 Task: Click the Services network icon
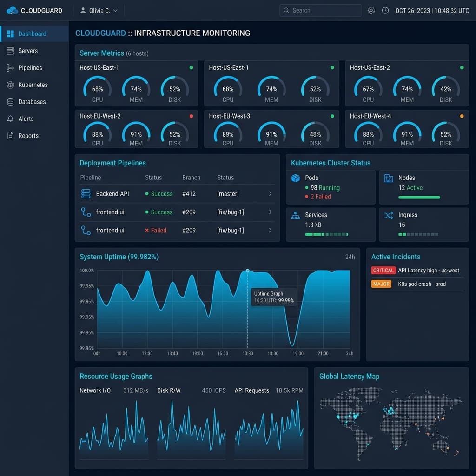(295, 216)
